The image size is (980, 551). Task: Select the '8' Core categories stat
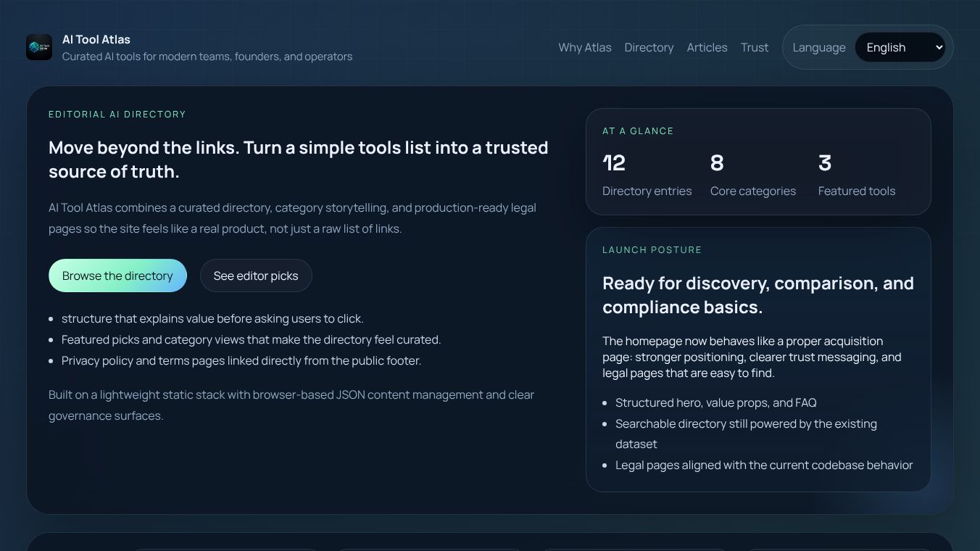(753, 175)
